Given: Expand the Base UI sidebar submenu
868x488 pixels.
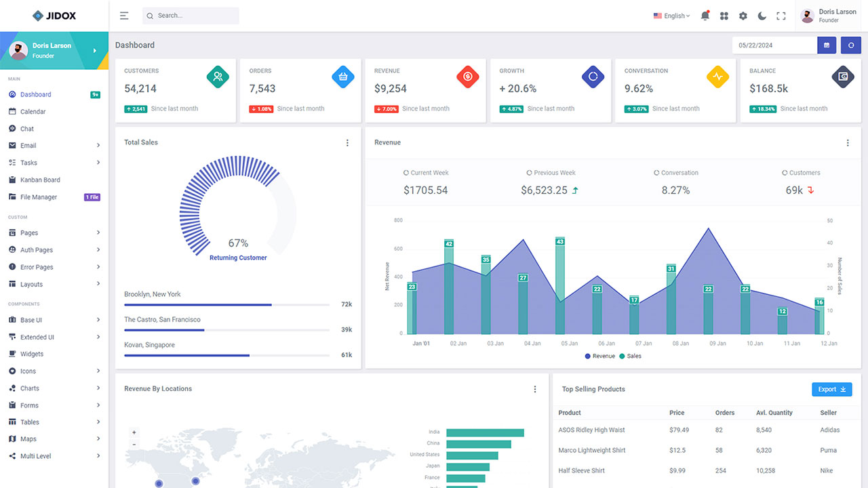Looking at the screenshot, I should pos(54,320).
